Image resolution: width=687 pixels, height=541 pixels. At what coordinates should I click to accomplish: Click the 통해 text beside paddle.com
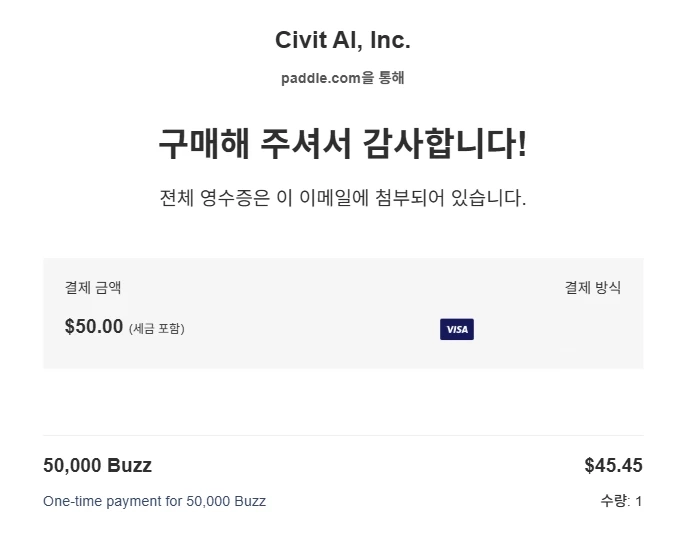391,78
